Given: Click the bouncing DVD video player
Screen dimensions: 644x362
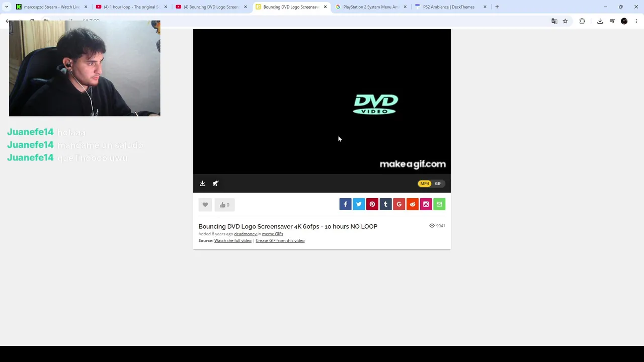Looking at the screenshot, I should [322, 102].
